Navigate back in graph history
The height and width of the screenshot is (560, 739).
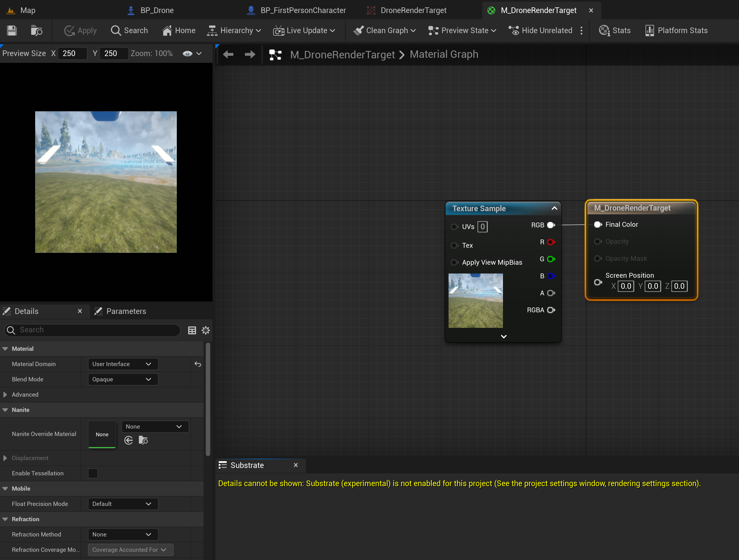(x=228, y=54)
